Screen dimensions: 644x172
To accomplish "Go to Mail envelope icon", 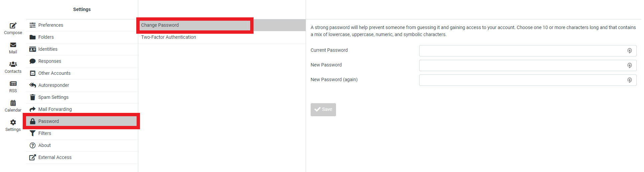I will (x=13, y=45).
